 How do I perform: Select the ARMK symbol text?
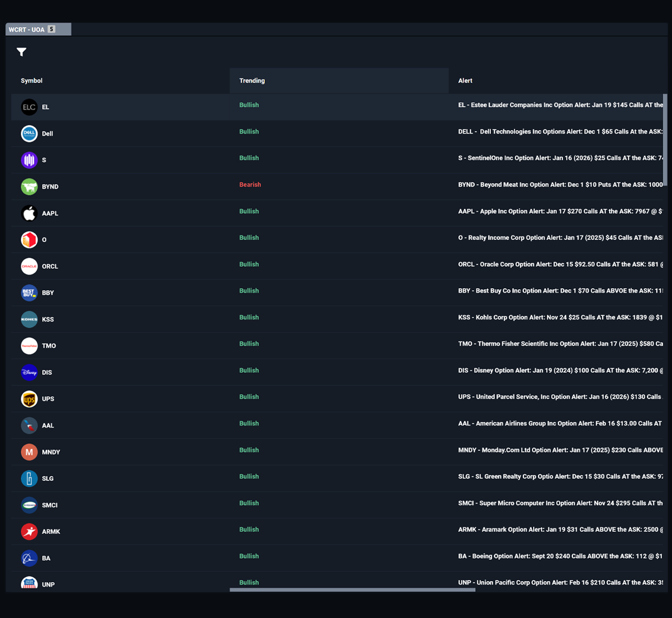(51, 532)
